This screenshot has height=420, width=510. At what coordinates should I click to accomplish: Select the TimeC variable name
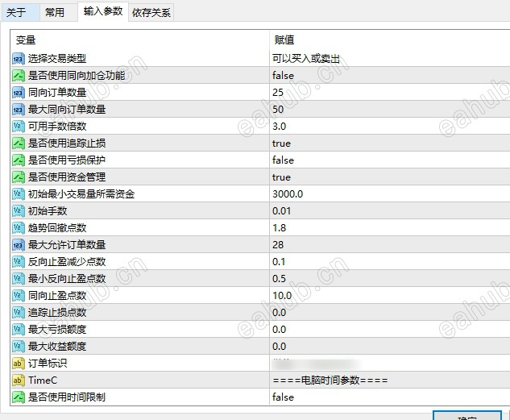point(43,380)
